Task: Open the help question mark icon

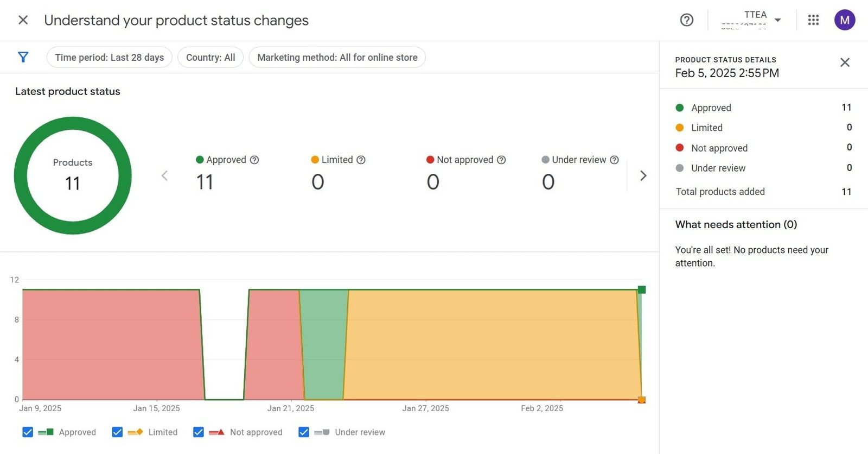Action: 687,20
